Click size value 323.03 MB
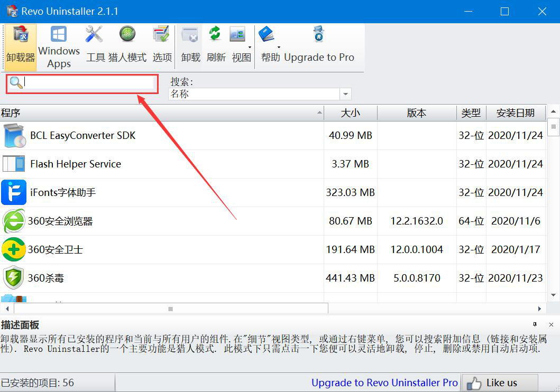This screenshot has height=392, width=560. click(x=351, y=193)
